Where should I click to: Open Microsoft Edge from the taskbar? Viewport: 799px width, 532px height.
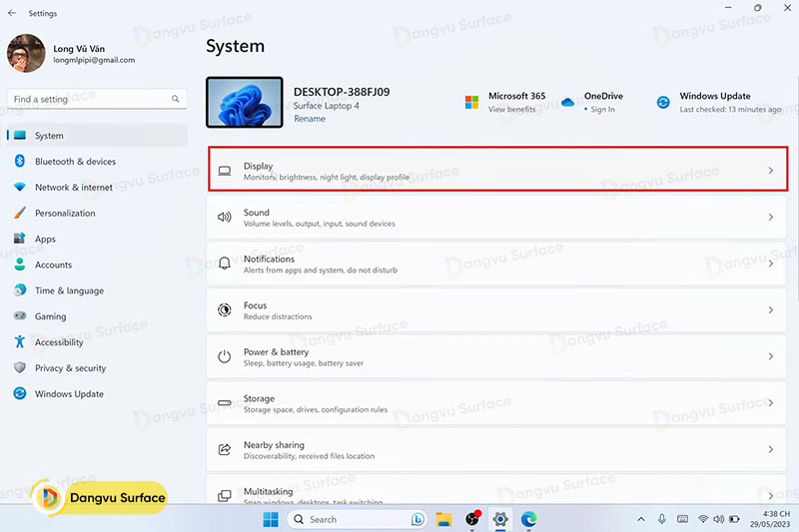528,519
